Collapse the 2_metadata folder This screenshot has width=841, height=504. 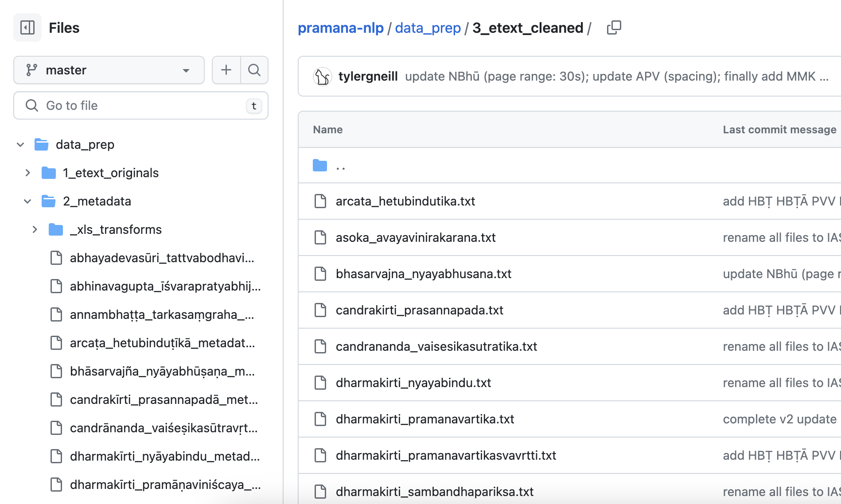point(27,201)
